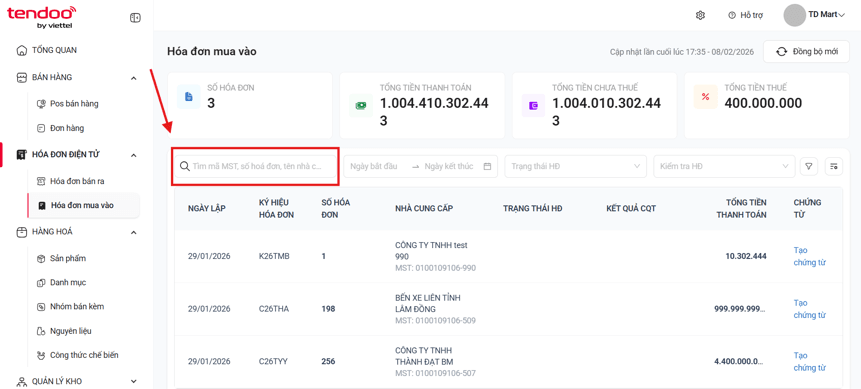Click the 10.302.444 total amount cell
Viewport: 861px width, 389px height.
point(746,256)
